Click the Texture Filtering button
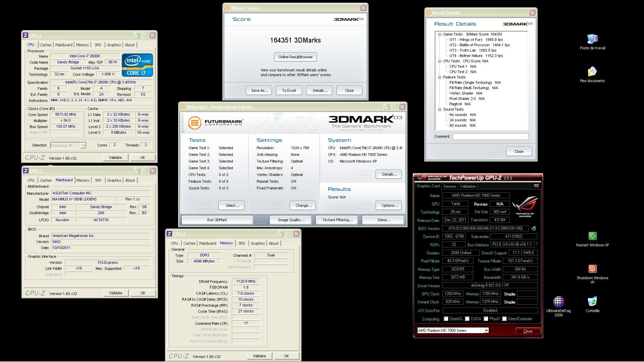The width and height of the screenshot is (644, 362). (337, 220)
